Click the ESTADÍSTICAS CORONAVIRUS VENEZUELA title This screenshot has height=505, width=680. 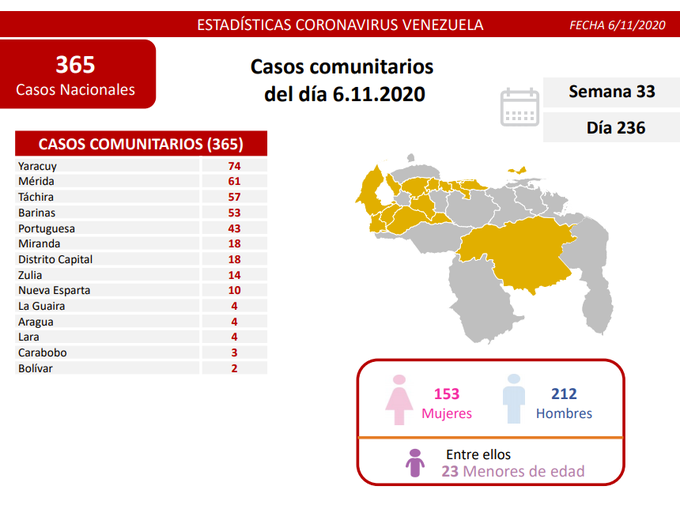pyautogui.click(x=340, y=25)
